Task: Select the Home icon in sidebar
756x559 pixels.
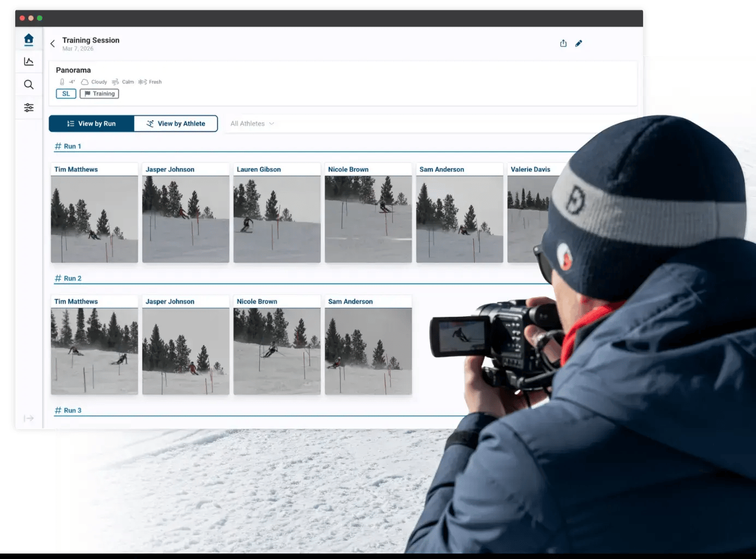Action: coord(28,39)
